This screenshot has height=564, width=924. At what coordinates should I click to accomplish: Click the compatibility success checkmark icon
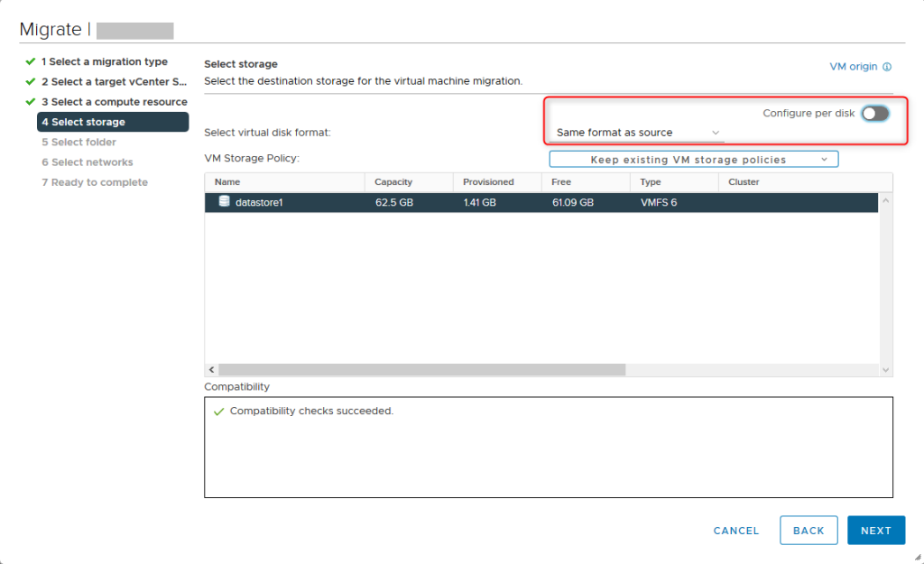(218, 411)
